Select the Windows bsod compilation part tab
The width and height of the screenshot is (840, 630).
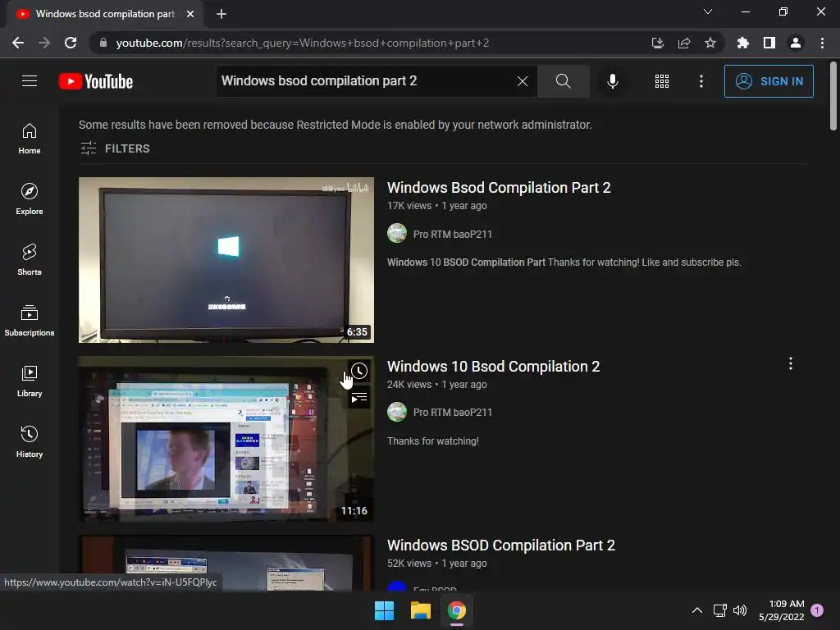(x=105, y=14)
